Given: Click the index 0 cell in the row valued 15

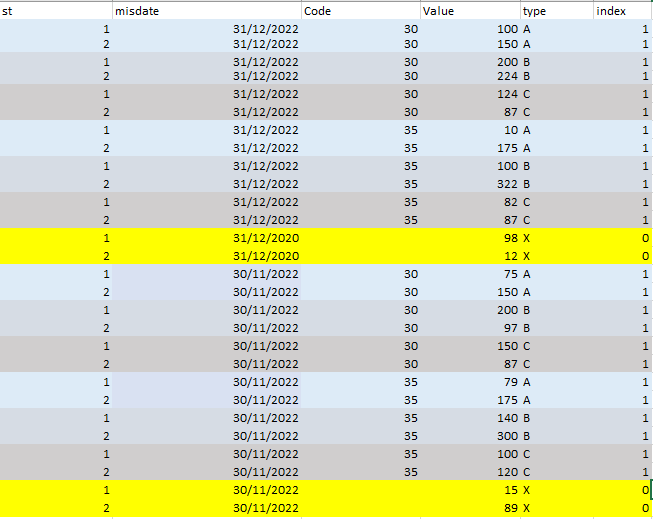Looking at the screenshot, I should click(x=623, y=490).
